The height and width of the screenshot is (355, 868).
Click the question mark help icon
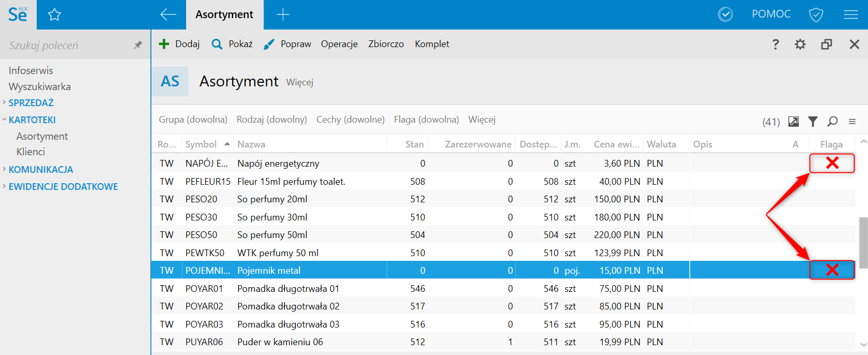(775, 45)
